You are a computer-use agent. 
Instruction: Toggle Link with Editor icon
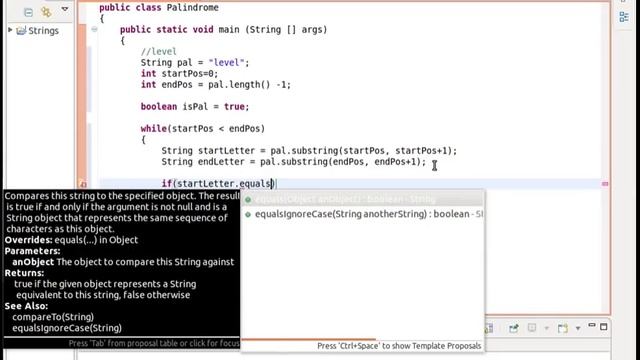[x=46, y=12]
